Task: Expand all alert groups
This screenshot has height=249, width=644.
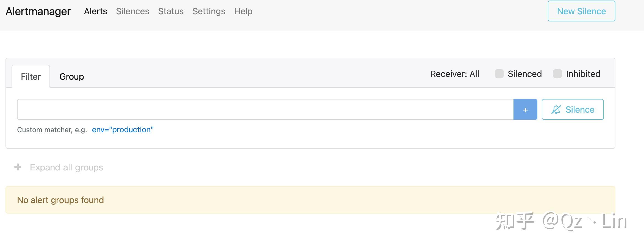Action: [66, 167]
